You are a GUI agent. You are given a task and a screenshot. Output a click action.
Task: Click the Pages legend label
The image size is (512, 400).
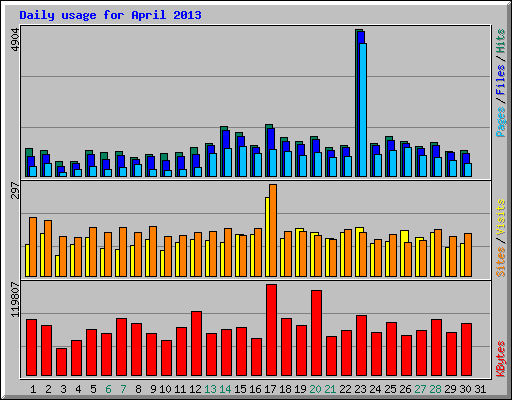coord(500,122)
